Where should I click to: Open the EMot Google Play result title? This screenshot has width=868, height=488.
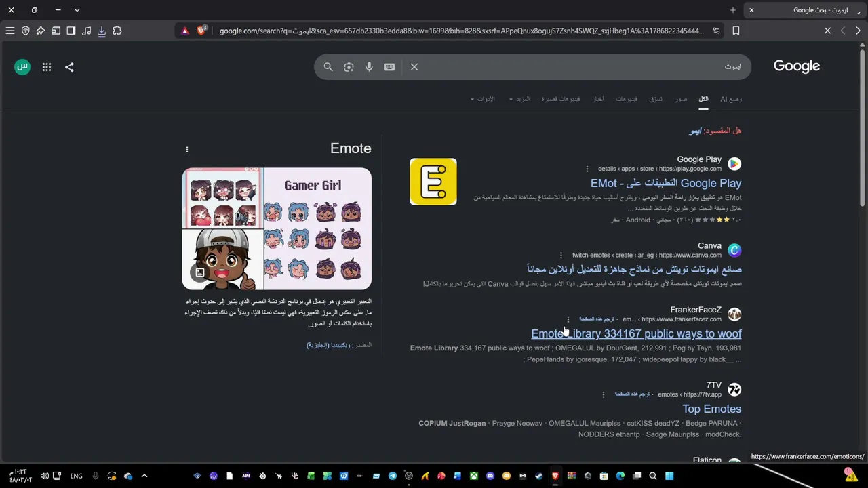[x=666, y=183]
